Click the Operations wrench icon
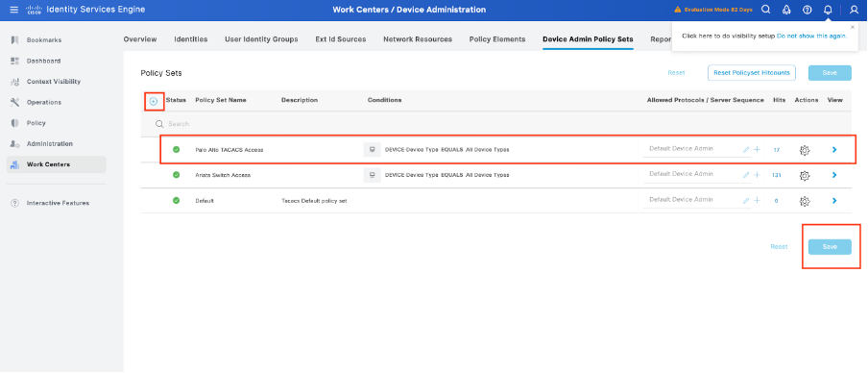The image size is (868, 373). (15, 103)
